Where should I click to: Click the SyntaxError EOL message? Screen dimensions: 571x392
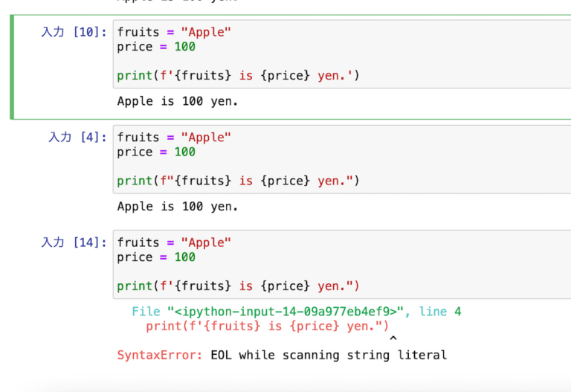(x=283, y=355)
